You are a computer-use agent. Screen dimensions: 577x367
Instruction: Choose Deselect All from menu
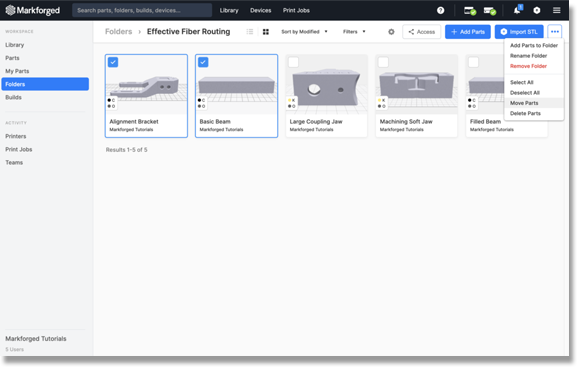pyautogui.click(x=525, y=92)
